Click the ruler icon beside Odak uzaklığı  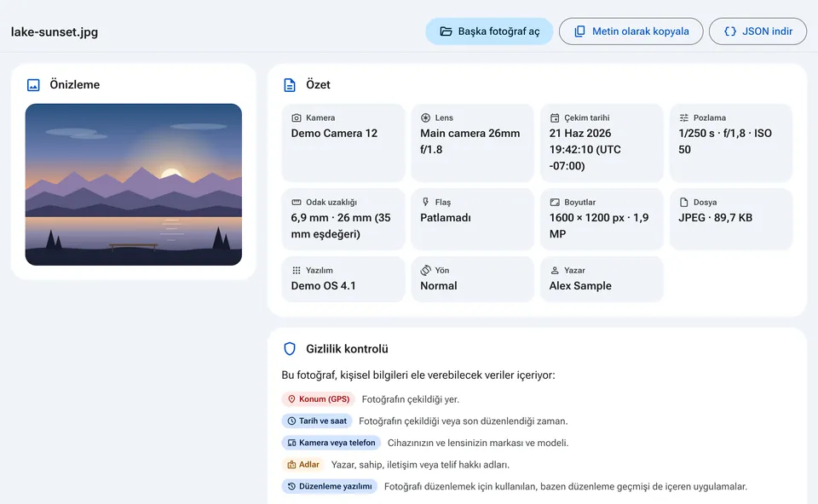point(297,203)
